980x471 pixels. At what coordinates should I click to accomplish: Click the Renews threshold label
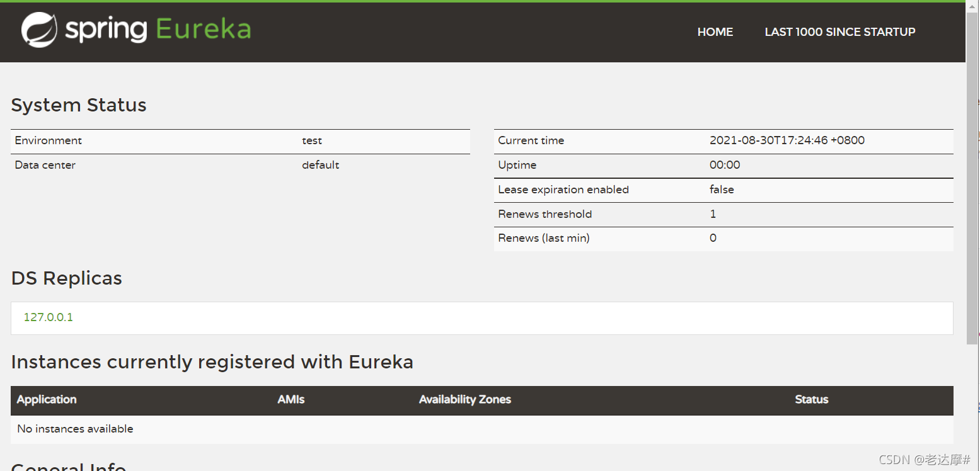coord(545,215)
